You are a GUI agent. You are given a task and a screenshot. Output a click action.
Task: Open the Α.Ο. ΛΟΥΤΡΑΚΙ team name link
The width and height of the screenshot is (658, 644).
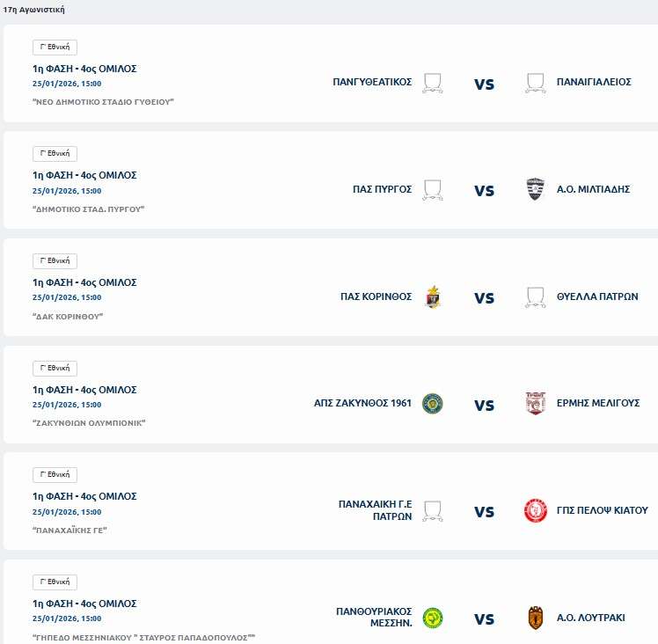click(x=590, y=618)
